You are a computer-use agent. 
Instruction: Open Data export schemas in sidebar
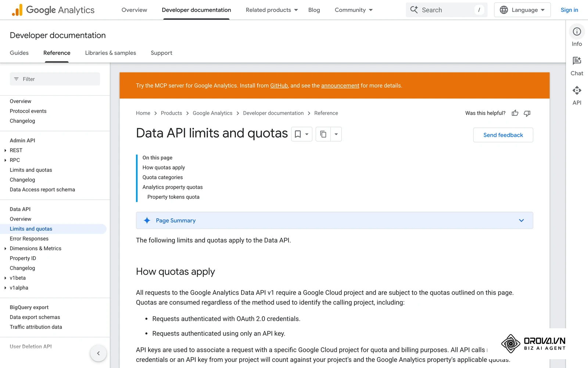click(x=35, y=317)
